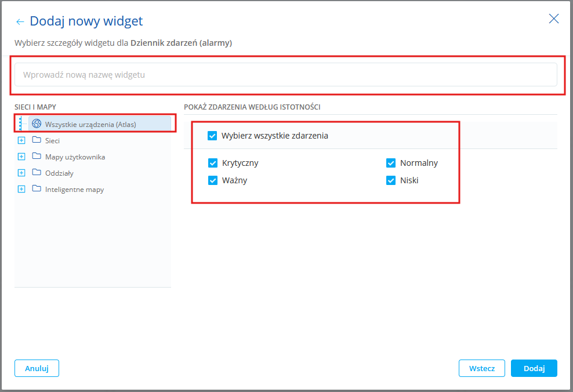Uncheck the Ważny severity checkbox
This screenshot has width=573, height=392.
213,180
